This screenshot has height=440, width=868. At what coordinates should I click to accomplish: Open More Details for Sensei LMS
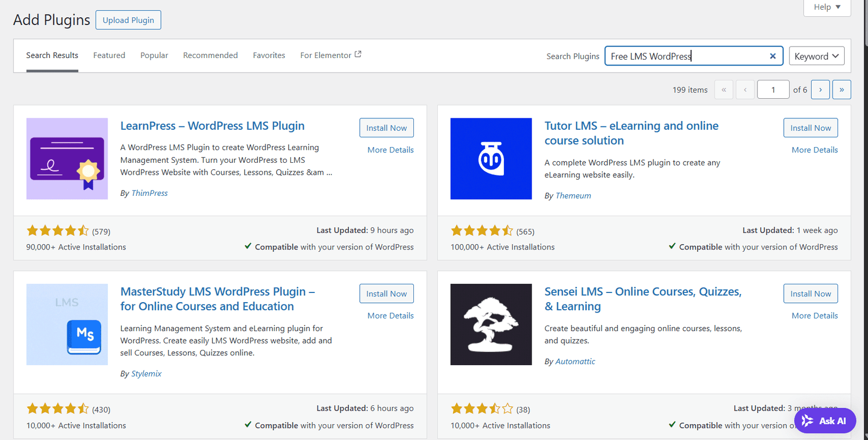815,316
